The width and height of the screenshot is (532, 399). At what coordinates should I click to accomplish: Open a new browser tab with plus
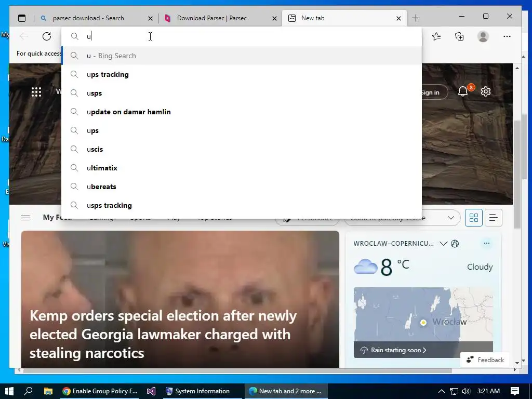click(x=416, y=18)
